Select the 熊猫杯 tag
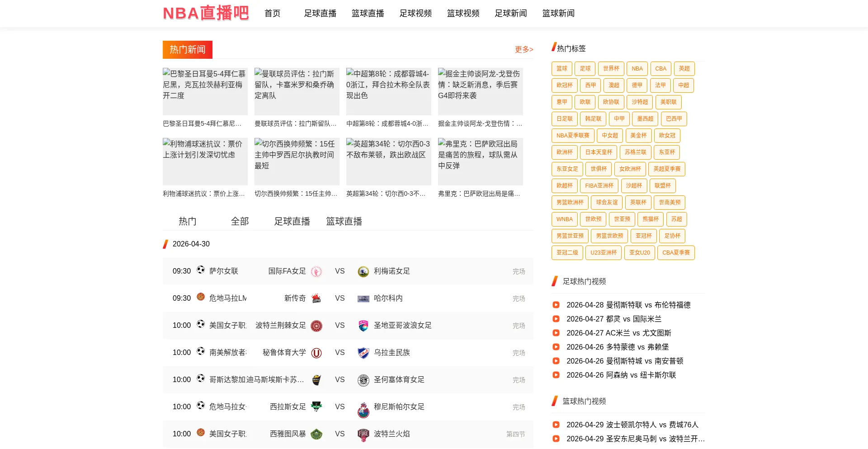This screenshot has height=449, width=868. click(x=651, y=219)
